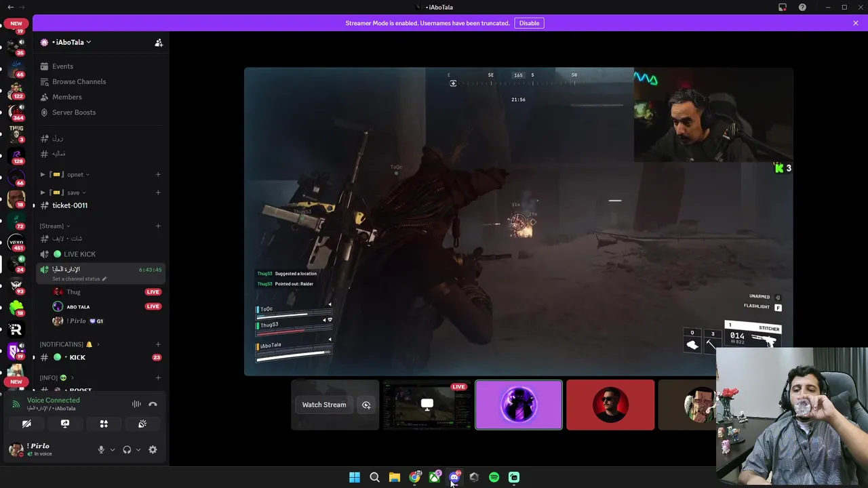This screenshot has height=488, width=868.
Task: Jump to NEW mentions at top of server list
Action: click(16, 23)
